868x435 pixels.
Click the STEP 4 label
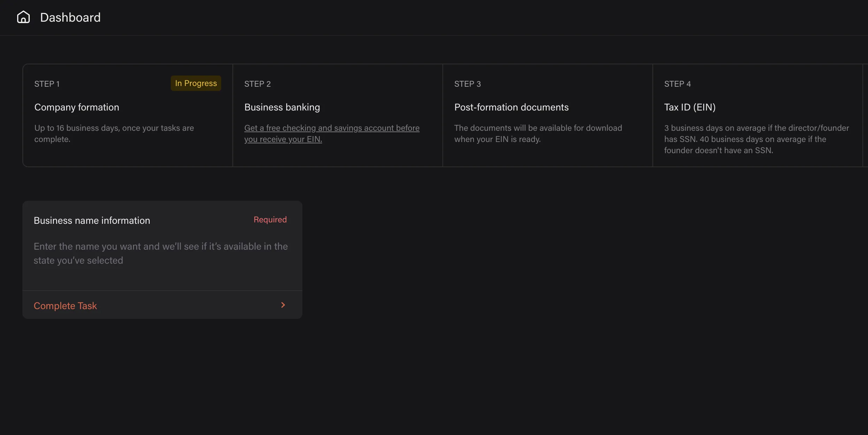tap(677, 84)
